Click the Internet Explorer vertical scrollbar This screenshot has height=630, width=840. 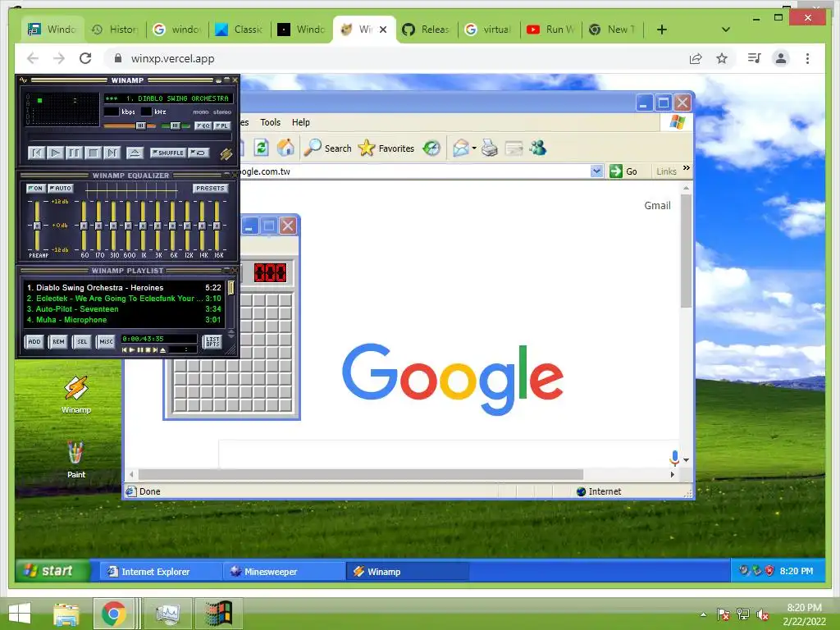(x=686, y=251)
